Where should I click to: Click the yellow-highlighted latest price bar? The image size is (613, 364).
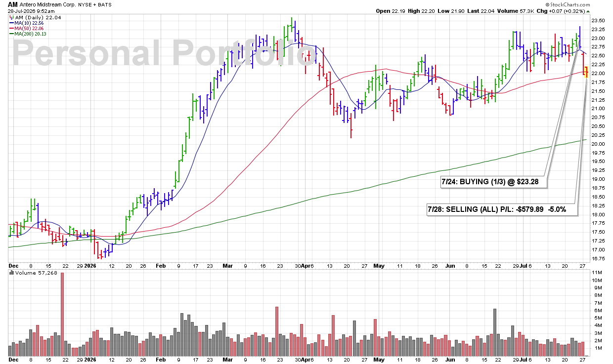click(586, 72)
